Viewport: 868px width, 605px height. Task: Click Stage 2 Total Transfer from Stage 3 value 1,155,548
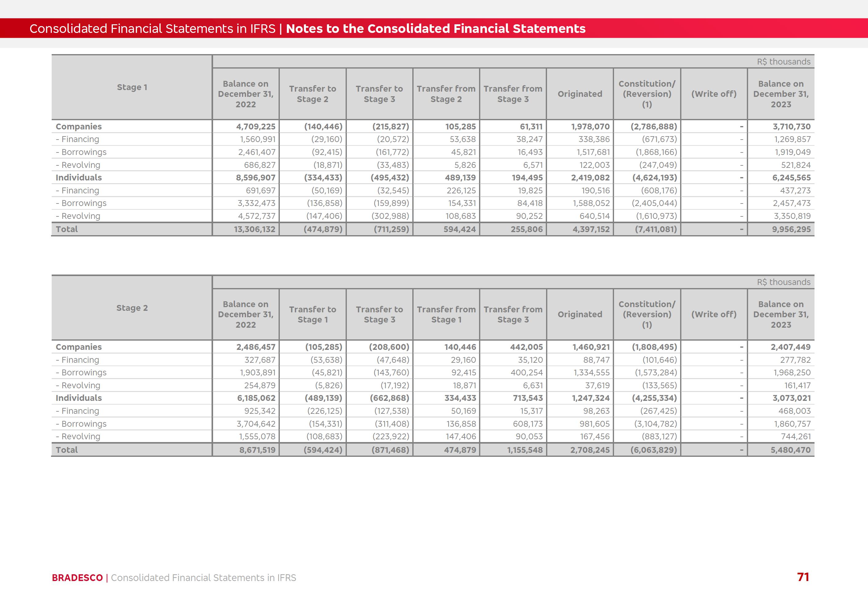pyautogui.click(x=525, y=450)
